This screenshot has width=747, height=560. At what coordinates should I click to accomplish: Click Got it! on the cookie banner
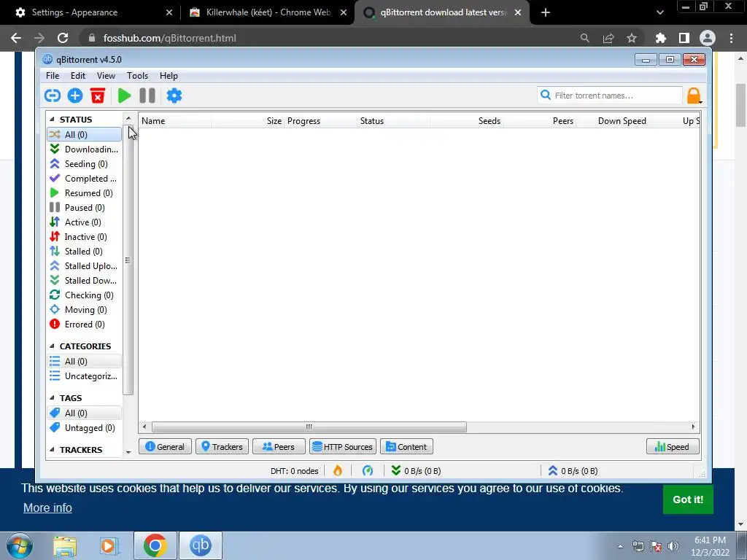[x=688, y=499]
